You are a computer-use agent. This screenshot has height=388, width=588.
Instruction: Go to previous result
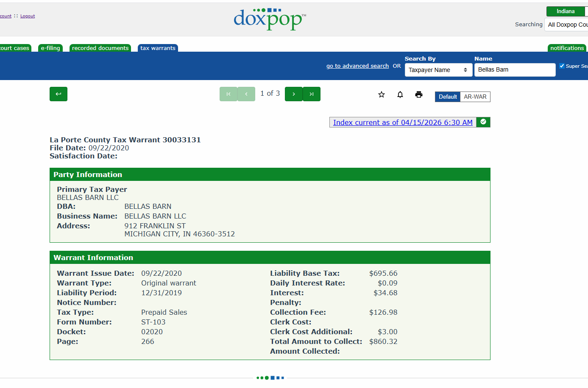(x=246, y=94)
